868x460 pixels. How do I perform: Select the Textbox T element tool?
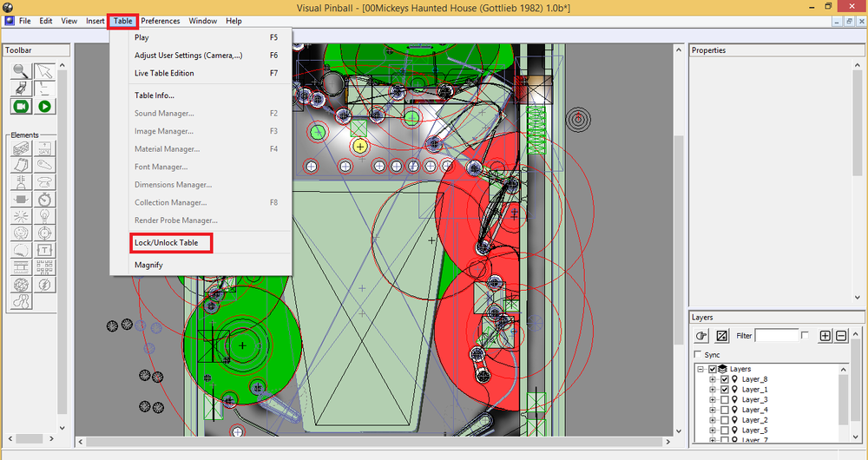44,250
